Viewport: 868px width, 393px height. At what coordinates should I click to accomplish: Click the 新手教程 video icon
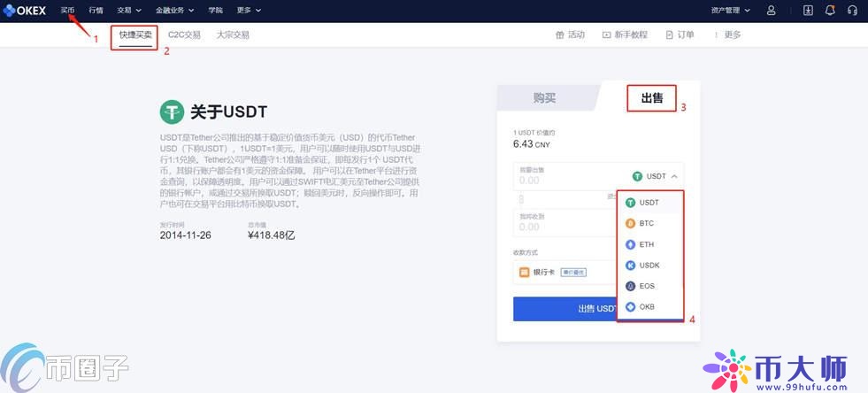(x=607, y=35)
